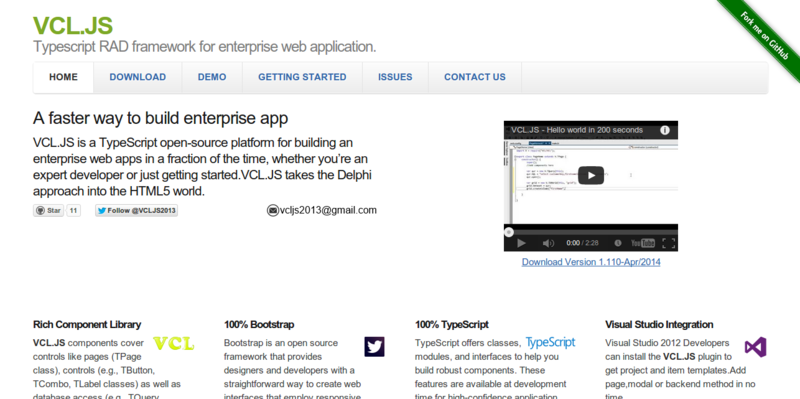Open video on YouTube via logo

click(643, 243)
